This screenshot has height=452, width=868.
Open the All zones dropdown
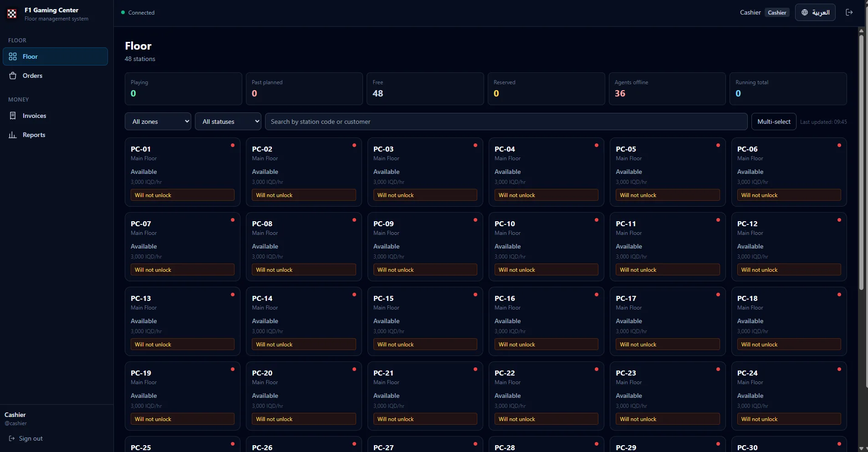click(158, 122)
